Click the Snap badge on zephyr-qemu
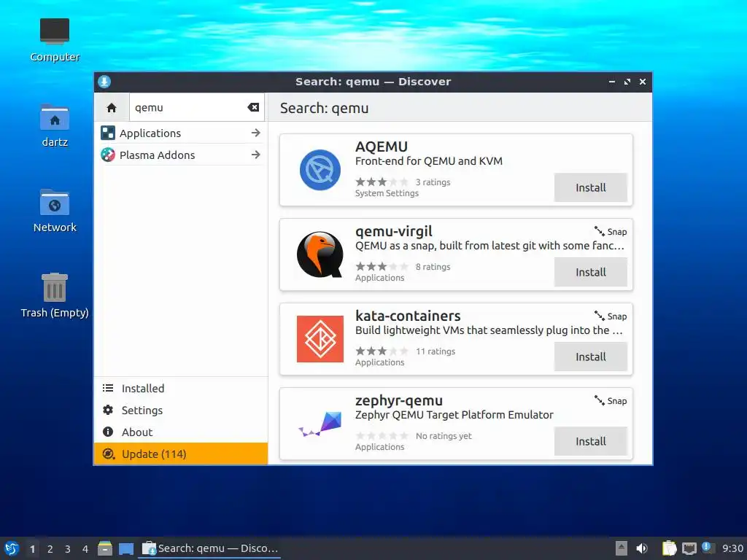This screenshot has height=560, width=747. click(x=611, y=401)
